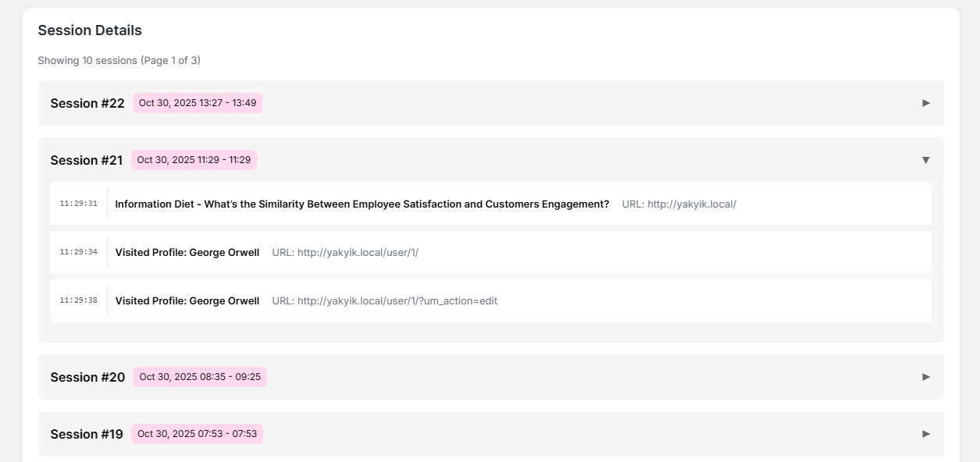Click the pink 08:35 - 09:25 date badge

pyautogui.click(x=200, y=377)
